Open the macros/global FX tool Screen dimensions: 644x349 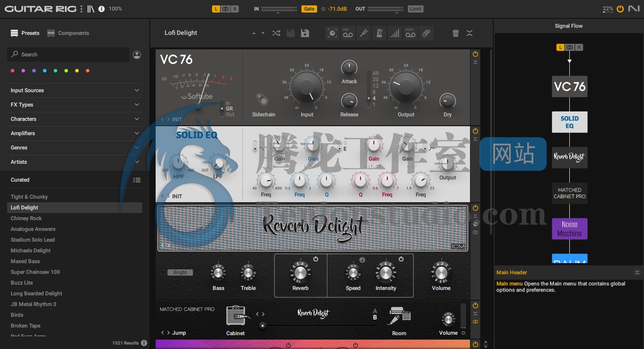tap(332, 33)
